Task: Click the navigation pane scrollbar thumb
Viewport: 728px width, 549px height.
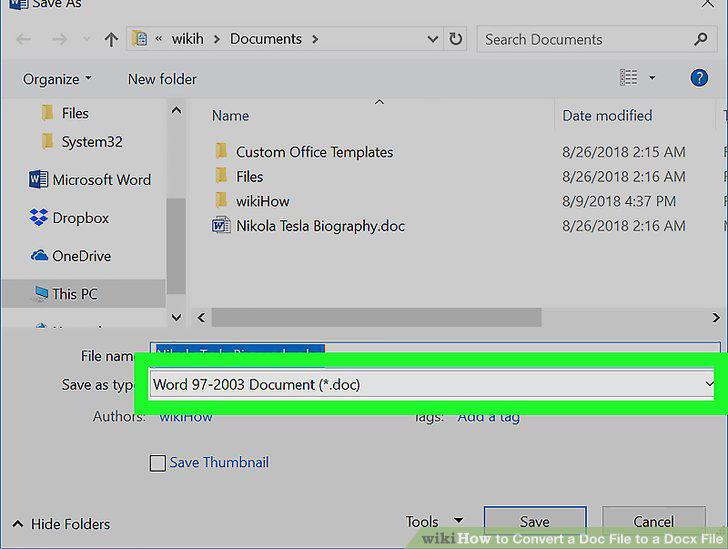Action: click(176, 246)
